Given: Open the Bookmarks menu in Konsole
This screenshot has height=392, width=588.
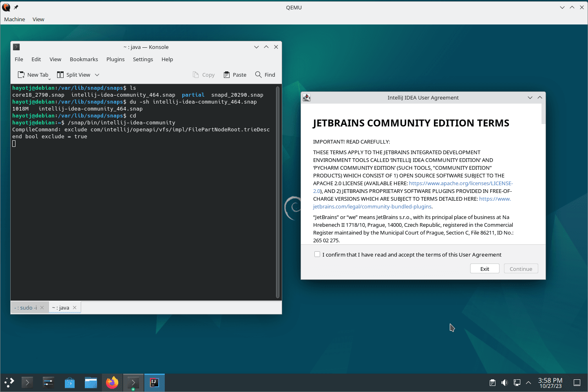Looking at the screenshot, I should (84, 59).
